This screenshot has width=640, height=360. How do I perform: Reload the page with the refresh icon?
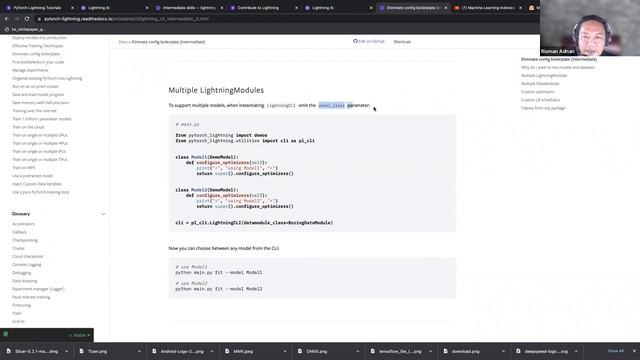pyautogui.click(x=27, y=19)
